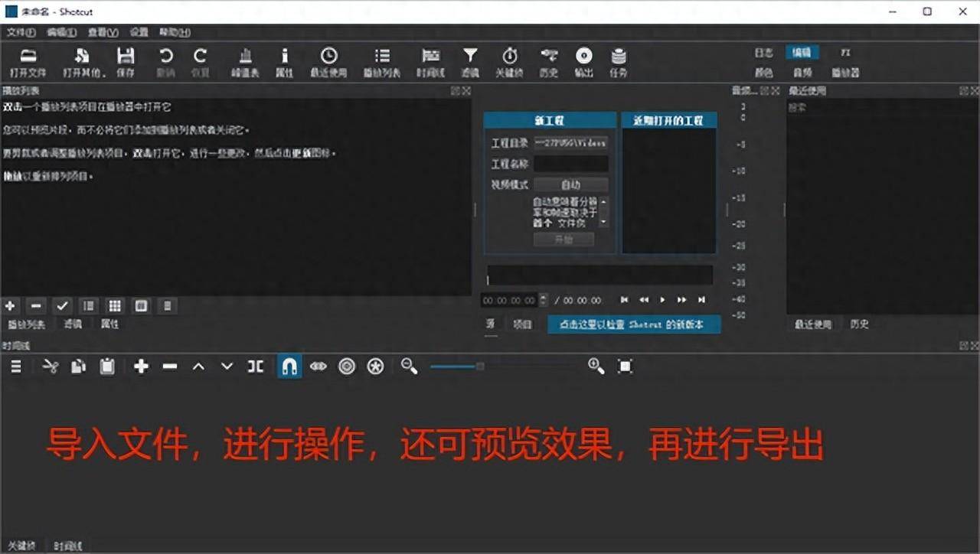Click the timecode spinner arrows
Image resolution: width=980 pixels, height=554 pixels.
544,300
